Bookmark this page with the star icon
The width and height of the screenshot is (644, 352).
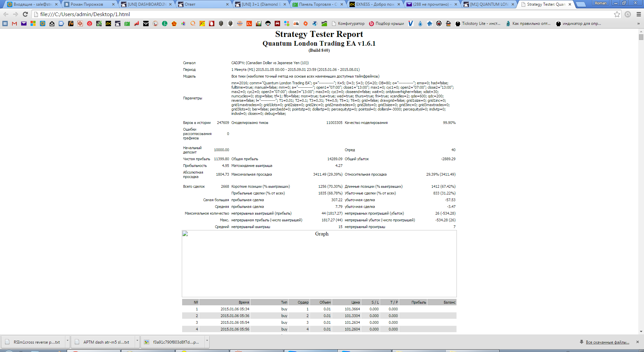617,14
